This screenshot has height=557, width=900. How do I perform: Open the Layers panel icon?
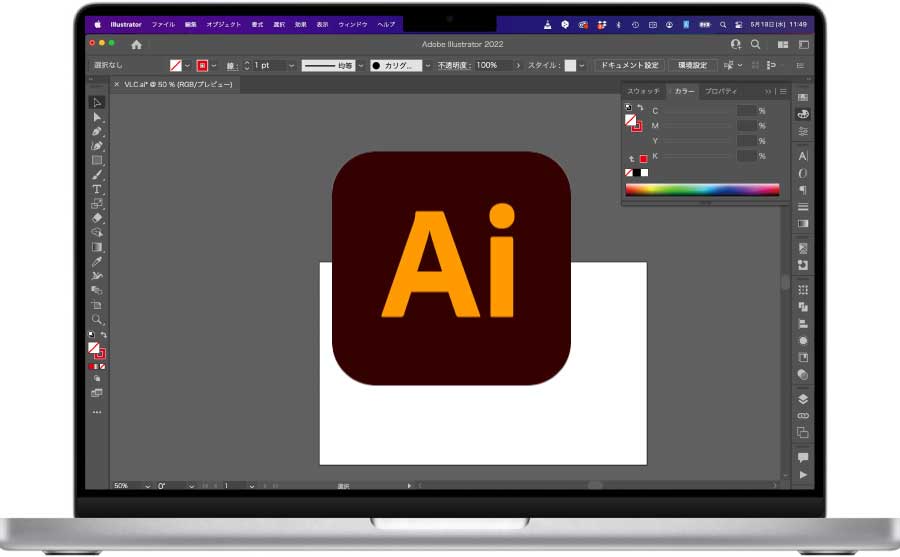803,398
